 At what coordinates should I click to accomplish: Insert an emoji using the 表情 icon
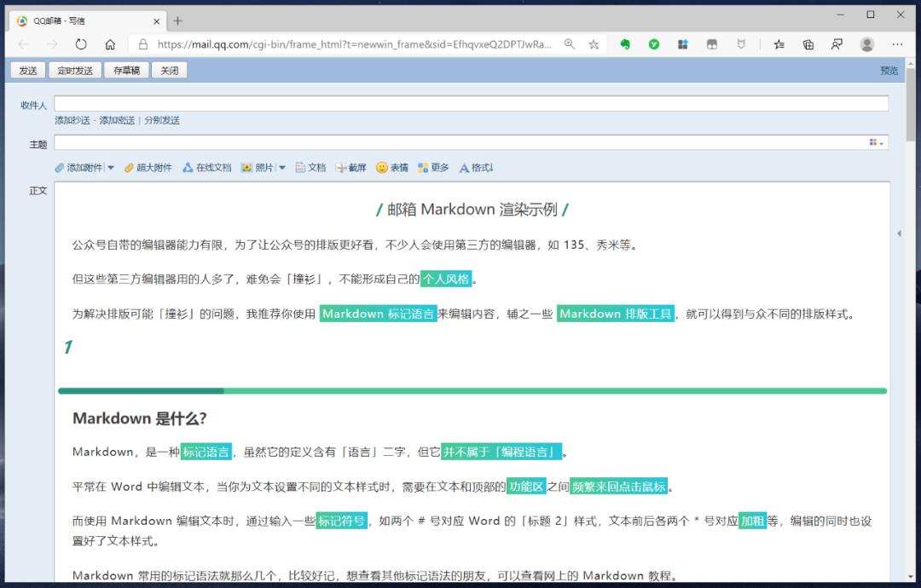click(389, 167)
